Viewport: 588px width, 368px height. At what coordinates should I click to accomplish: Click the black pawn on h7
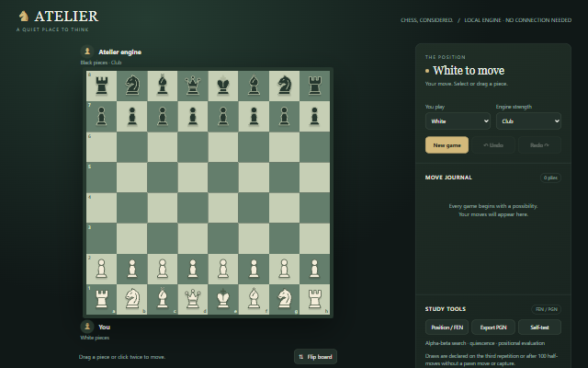point(314,117)
